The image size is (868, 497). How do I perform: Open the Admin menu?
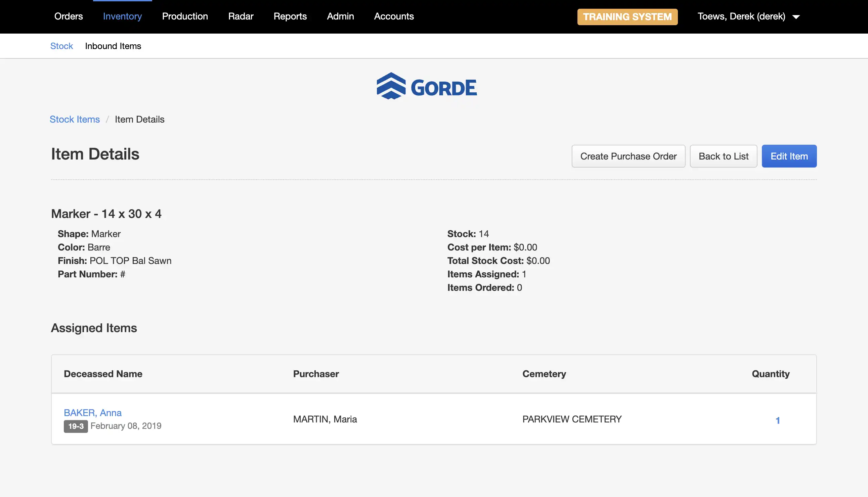point(340,16)
